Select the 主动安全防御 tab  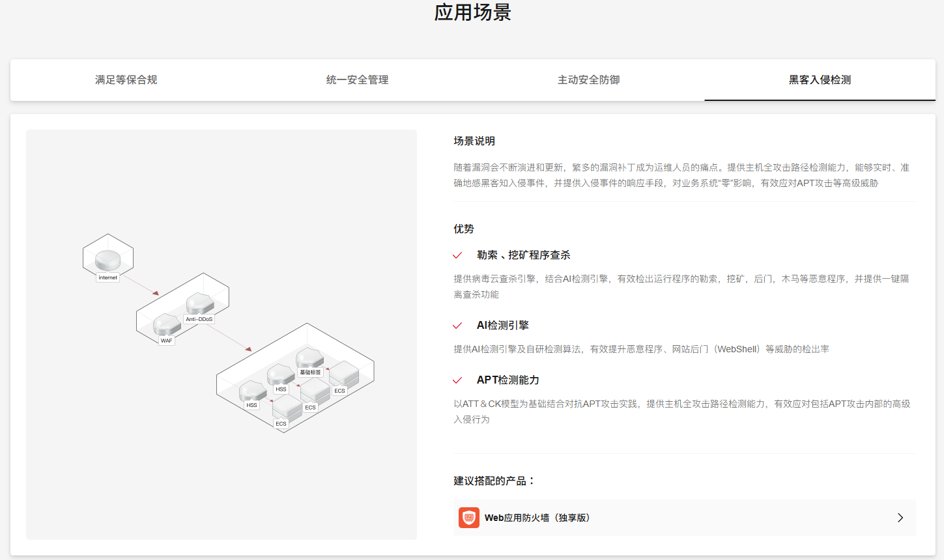pos(588,80)
